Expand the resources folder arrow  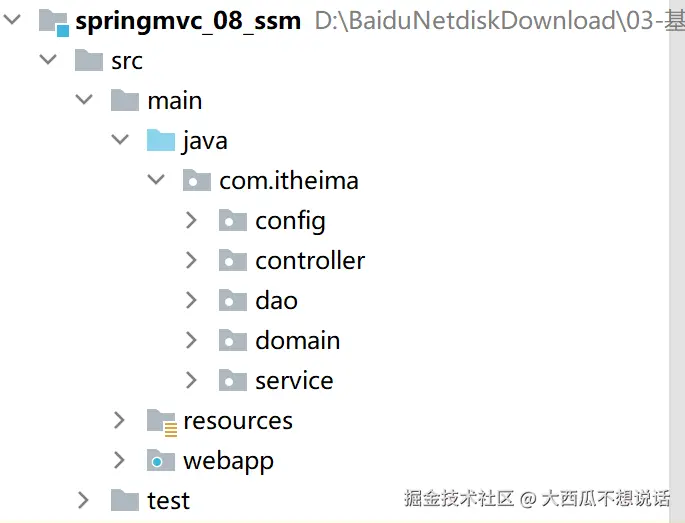click(120, 420)
